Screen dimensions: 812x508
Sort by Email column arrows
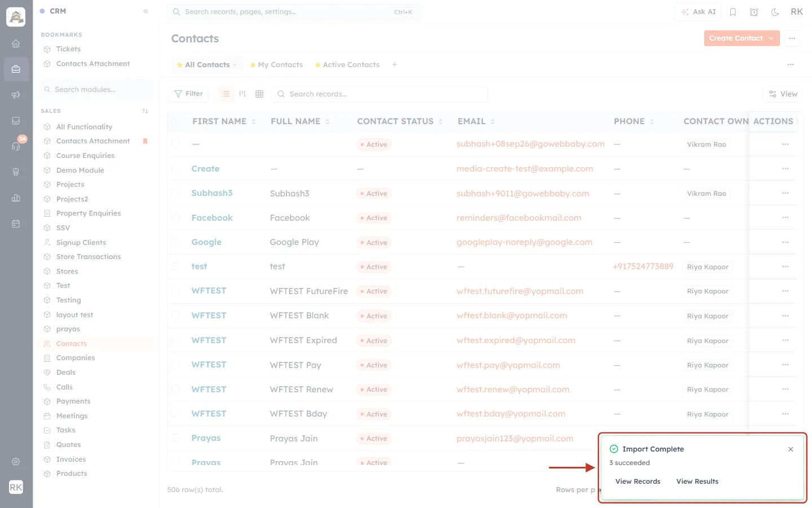[x=493, y=121]
